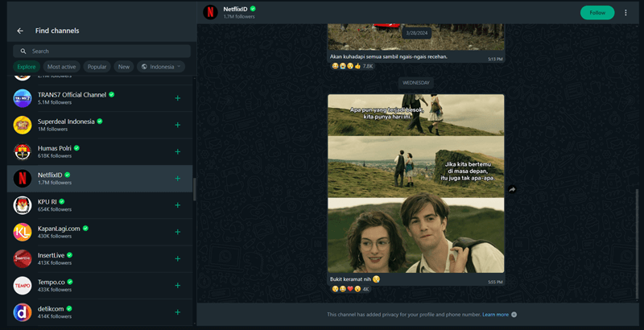Follow detikcom using its plus icon
This screenshot has width=644, height=330.
click(177, 312)
